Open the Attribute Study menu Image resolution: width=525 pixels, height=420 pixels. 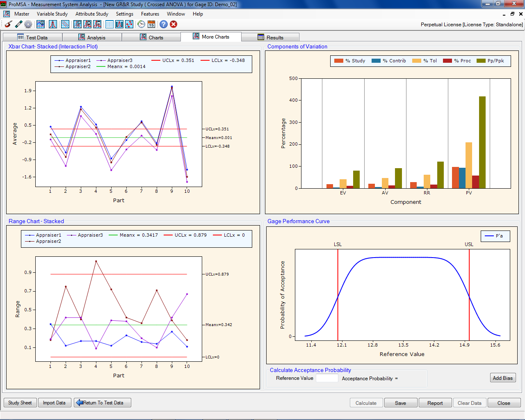click(91, 14)
